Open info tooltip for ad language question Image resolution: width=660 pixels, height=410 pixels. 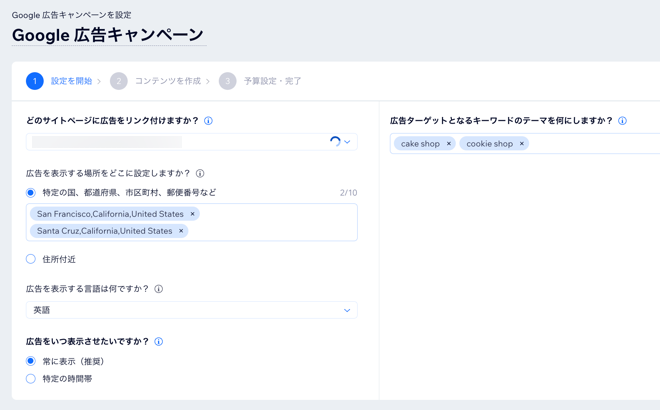[x=159, y=289]
